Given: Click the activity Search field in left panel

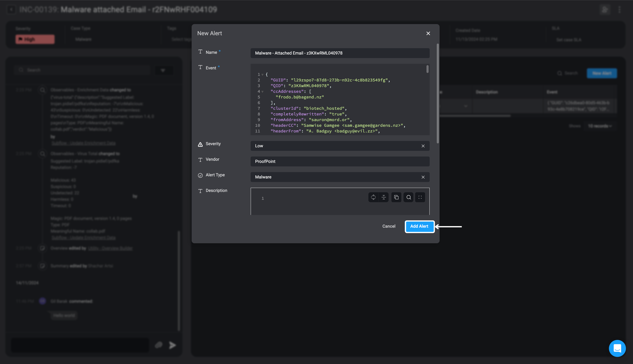Looking at the screenshot, I should tap(83, 70).
